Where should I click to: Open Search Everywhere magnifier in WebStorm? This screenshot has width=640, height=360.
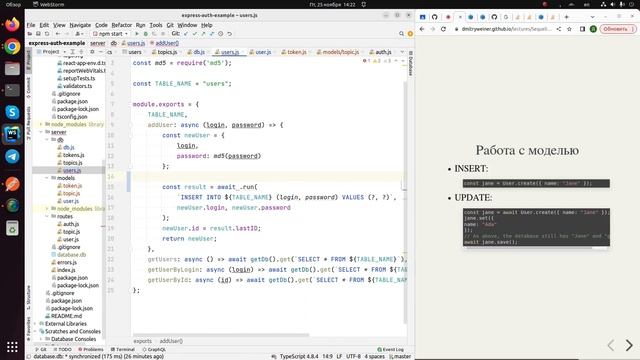click(x=401, y=34)
